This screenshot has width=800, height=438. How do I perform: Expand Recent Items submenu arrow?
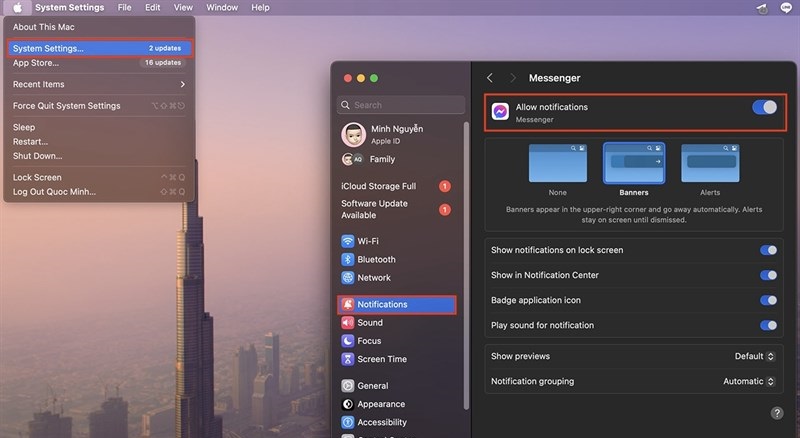click(x=183, y=84)
